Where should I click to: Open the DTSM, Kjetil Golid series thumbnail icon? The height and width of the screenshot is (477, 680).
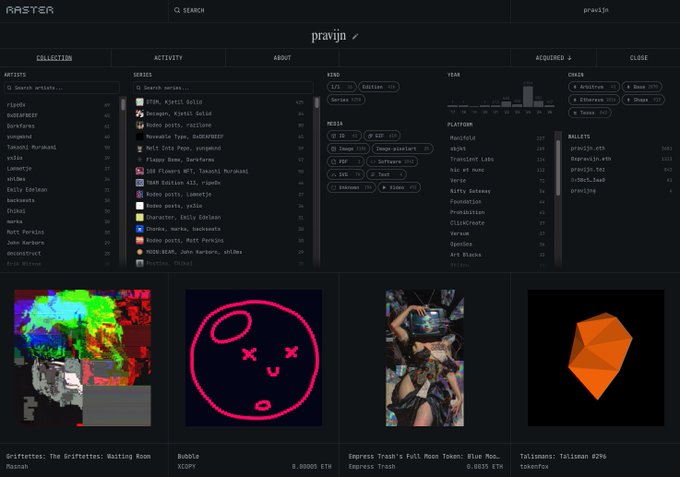[140, 102]
